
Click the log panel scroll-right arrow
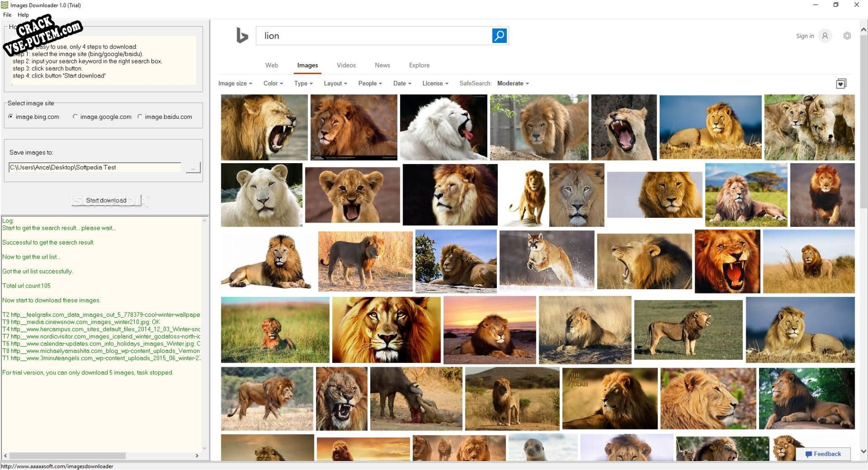(x=197, y=456)
